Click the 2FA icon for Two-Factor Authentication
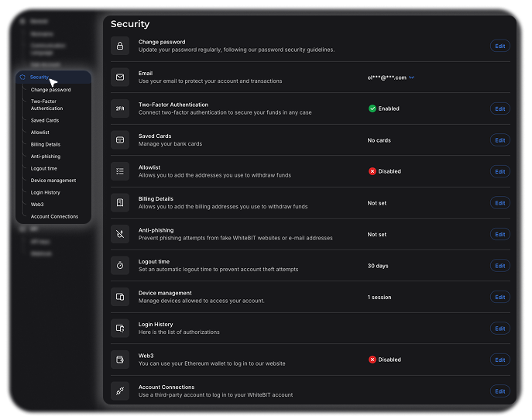 click(x=120, y=109)
